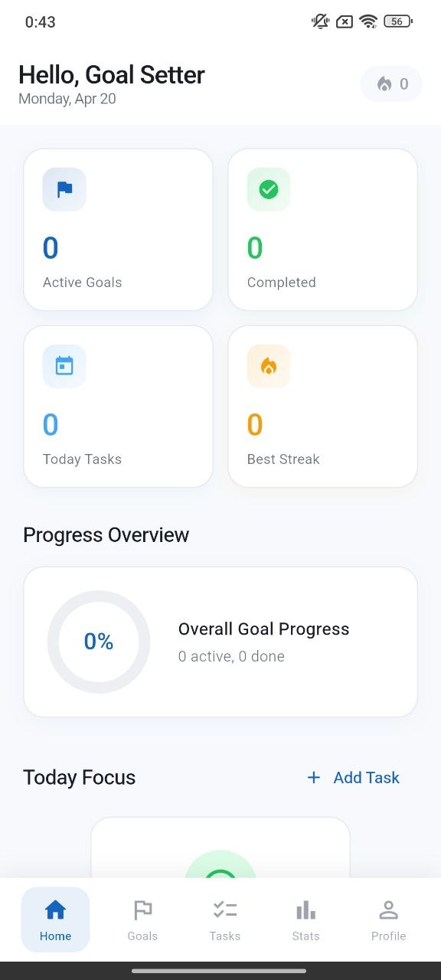Open the Active Goals card
441x980 pixels.
point(118,230)
